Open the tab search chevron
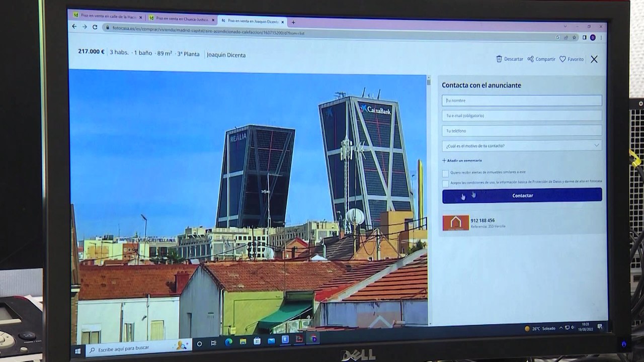The height and width of the screenshot is (362, 644). pyautogui.click(x=565, y=26)
